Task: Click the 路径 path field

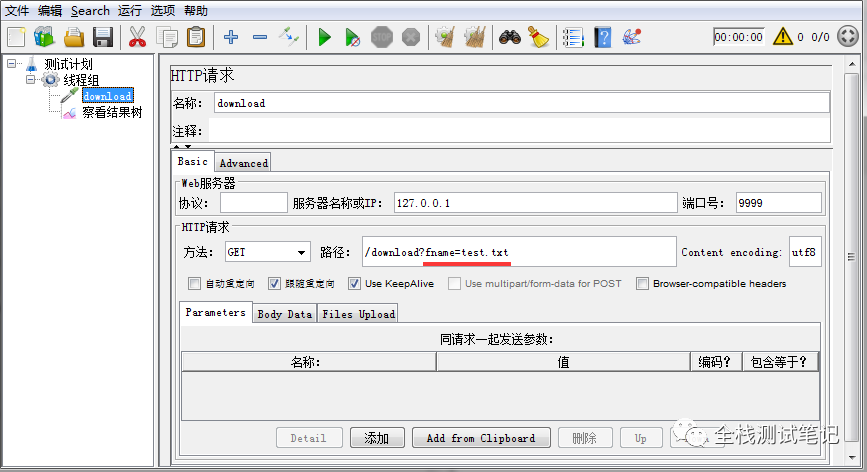Action: pos(519,252)
